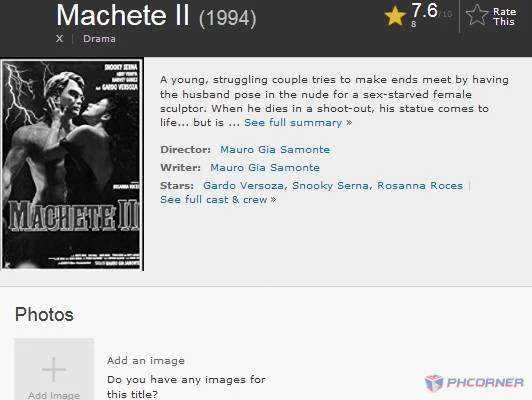
Task: Click the Machete II title heading
Action: [123, 16]
